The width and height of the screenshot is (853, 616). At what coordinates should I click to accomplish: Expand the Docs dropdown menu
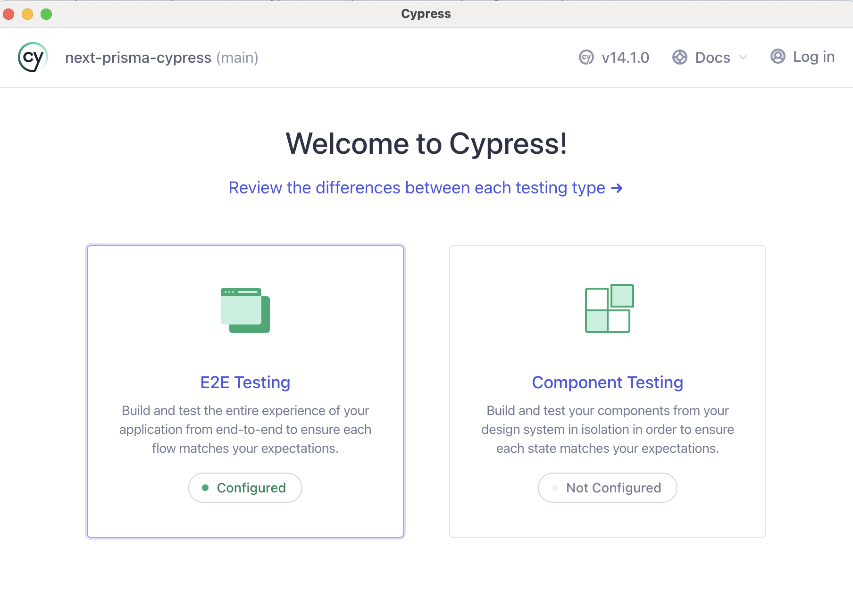(x=710, y=58)
